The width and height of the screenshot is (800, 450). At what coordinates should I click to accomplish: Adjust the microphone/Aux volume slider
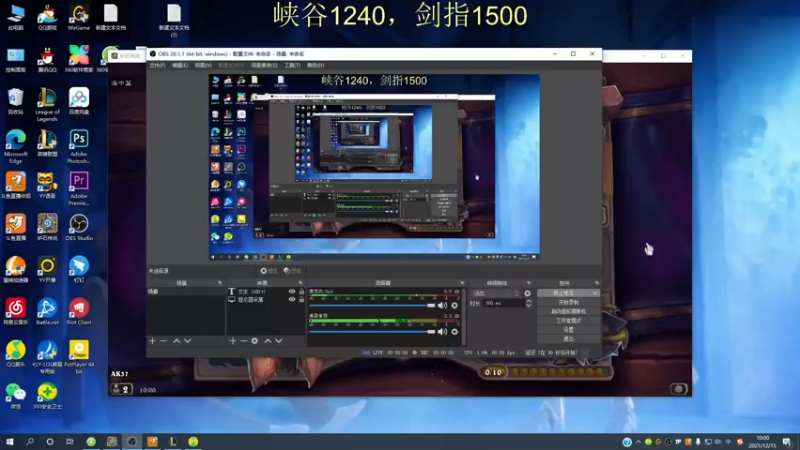coord(372,306)
